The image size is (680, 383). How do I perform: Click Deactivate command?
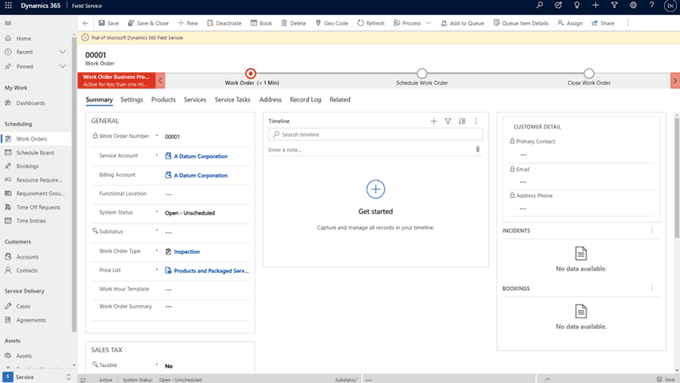click(224, 23)
